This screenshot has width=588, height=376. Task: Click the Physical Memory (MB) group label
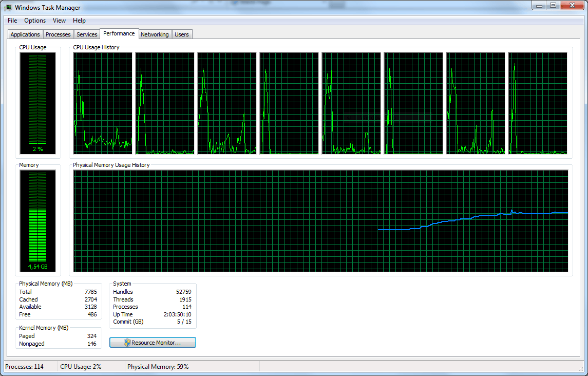pyautogui.click(x=46, y=284)
